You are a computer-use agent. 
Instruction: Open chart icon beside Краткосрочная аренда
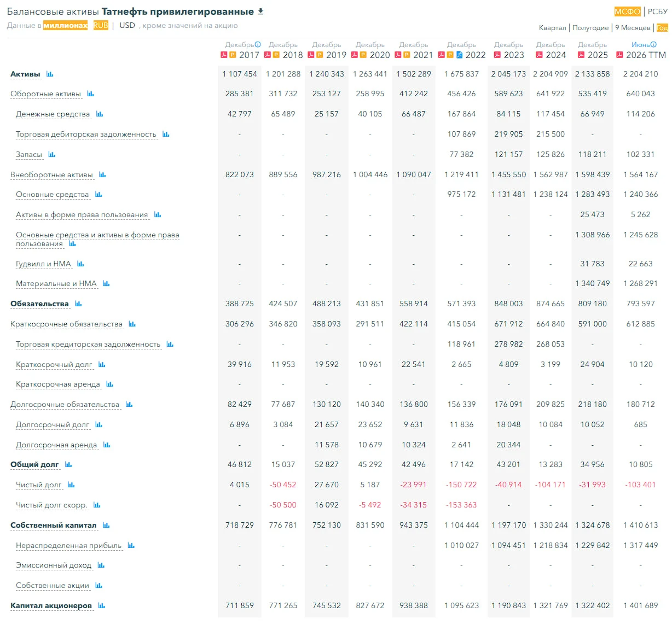point(109,384)
